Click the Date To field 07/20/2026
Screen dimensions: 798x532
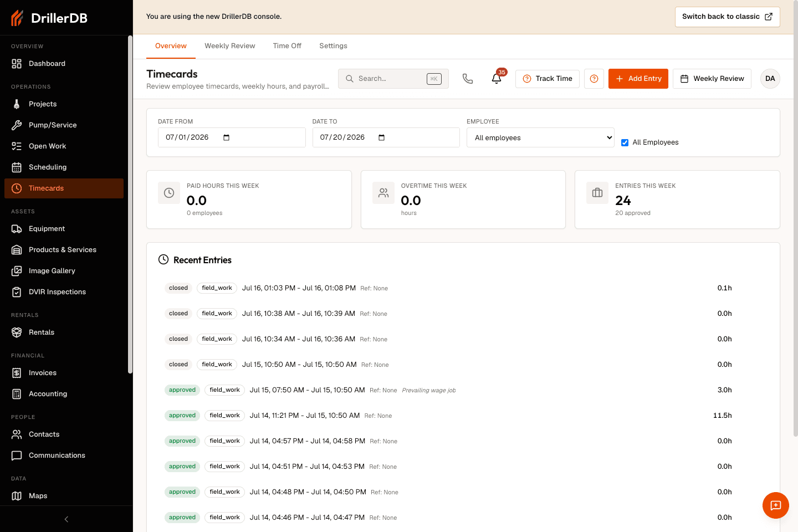[386, 137]
